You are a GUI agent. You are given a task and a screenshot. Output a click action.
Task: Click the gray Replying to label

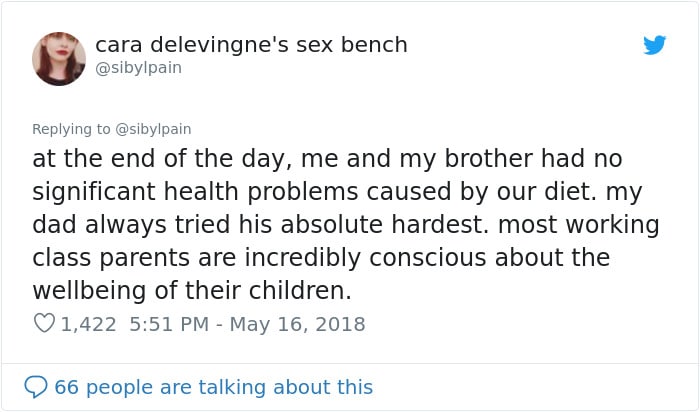71,129
